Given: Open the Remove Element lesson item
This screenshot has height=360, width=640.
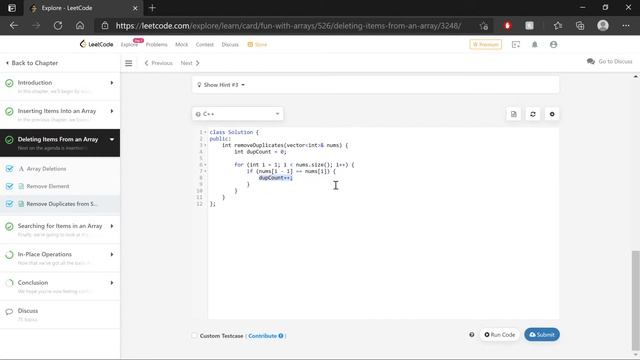Looking at the screenshot, I should pos(48,186).
